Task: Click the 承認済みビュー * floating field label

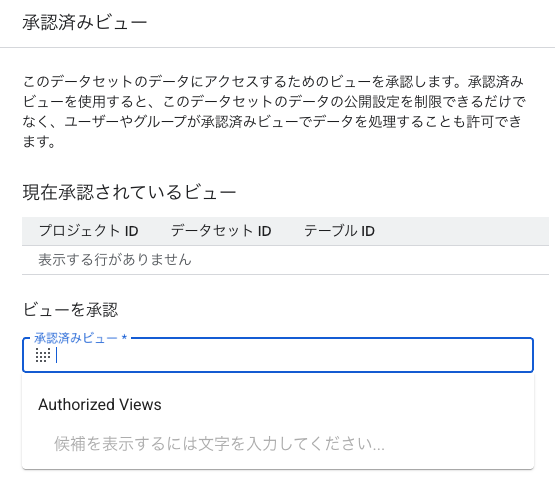Action: (80, 338)
